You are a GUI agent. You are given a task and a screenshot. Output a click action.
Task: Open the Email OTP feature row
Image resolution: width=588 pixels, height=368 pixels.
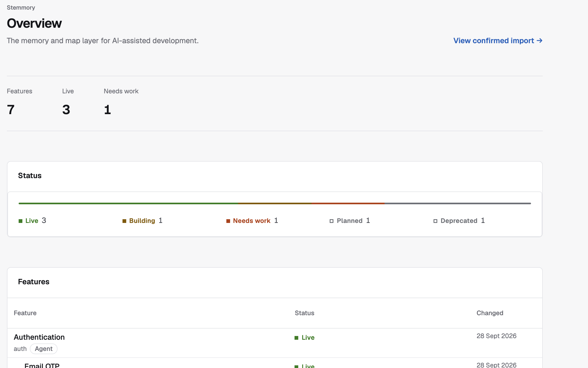275,363
